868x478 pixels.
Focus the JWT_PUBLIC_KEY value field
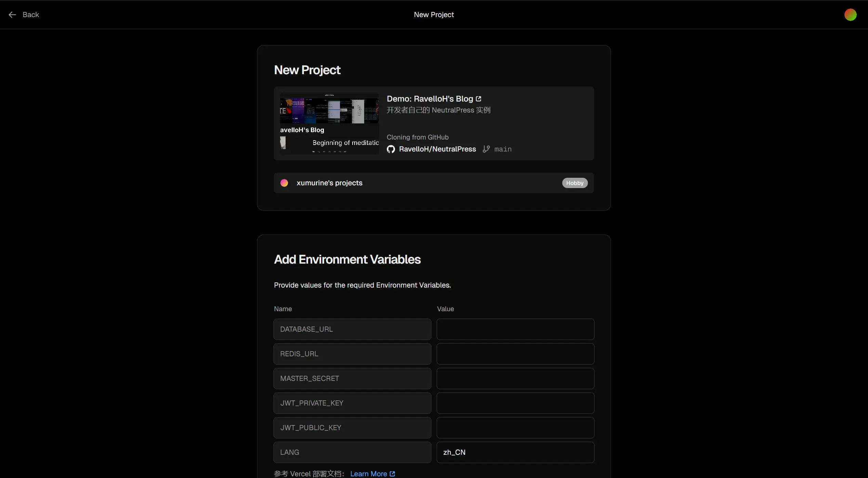(515, 428)
